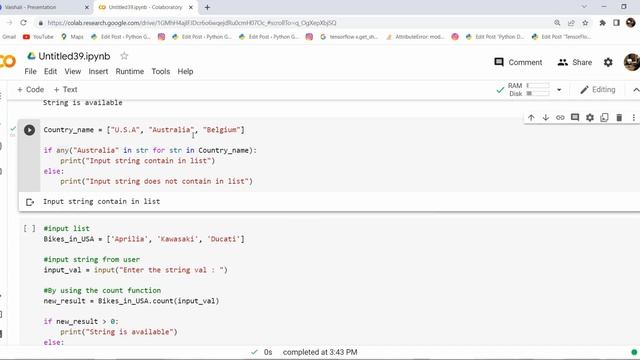Image resolution: width=640 pixels, height=360 pixels.
Task: View RAM usage bar
Action: click(538, 85)
